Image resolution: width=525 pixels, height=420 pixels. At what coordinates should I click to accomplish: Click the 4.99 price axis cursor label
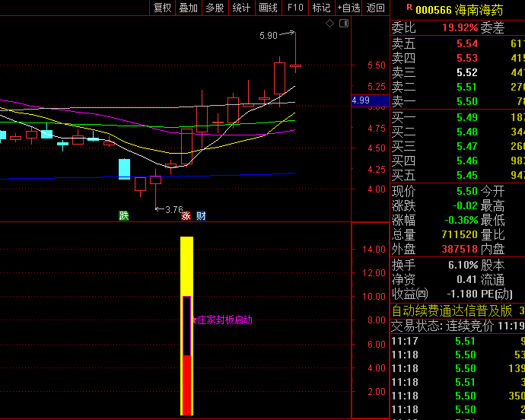pos(371,100)
